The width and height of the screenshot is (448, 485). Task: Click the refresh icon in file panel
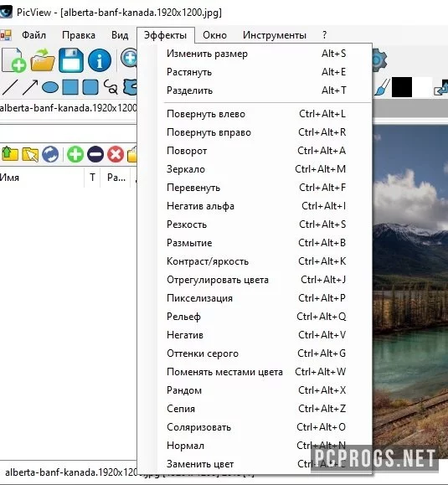[x=50, y=154]
